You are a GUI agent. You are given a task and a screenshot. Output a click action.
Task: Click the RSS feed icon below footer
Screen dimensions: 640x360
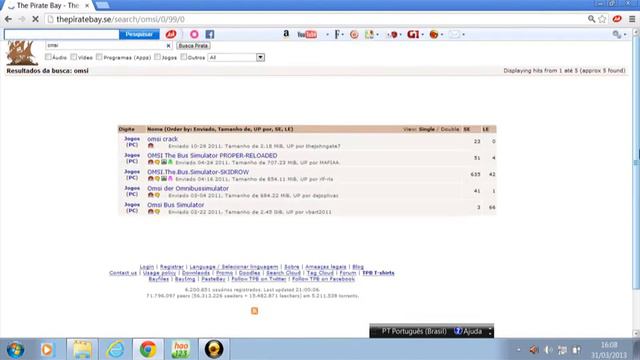coord(254,311)
